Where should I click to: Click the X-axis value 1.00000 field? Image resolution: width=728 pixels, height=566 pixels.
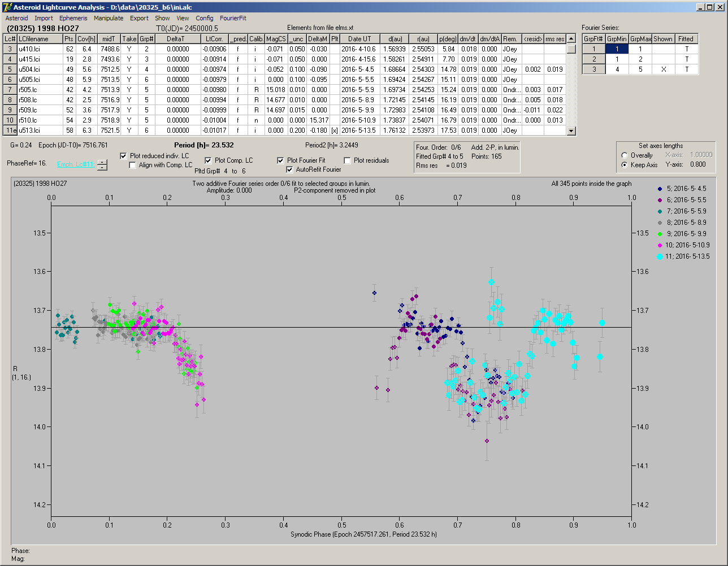[x=701, y=155]
